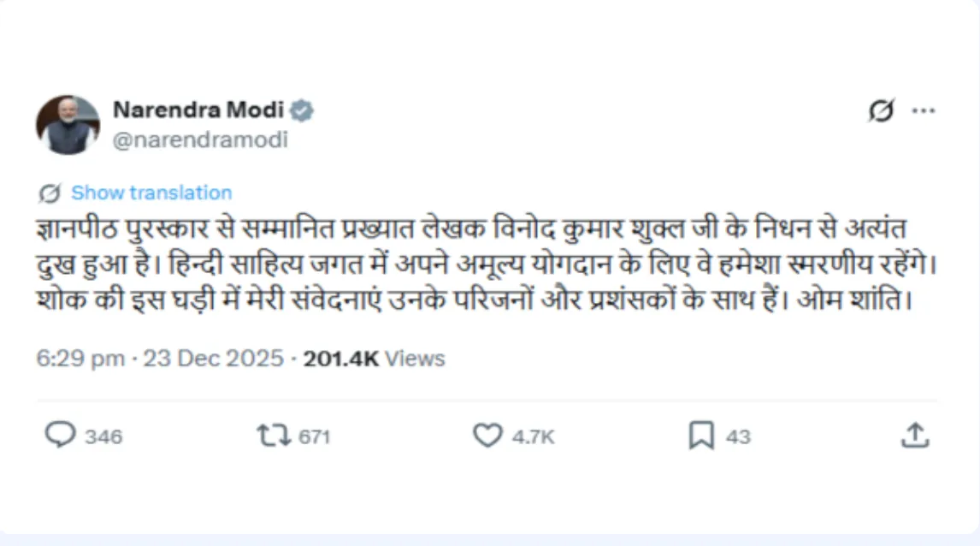This screenshot has height=546, width=980.
Task: Click the reply speech bubble icon
Action: tap(60, 436)
